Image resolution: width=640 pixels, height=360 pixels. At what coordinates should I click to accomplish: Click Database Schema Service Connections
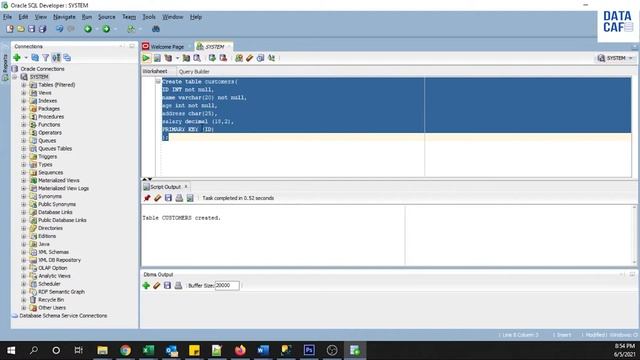pos(63,316)
